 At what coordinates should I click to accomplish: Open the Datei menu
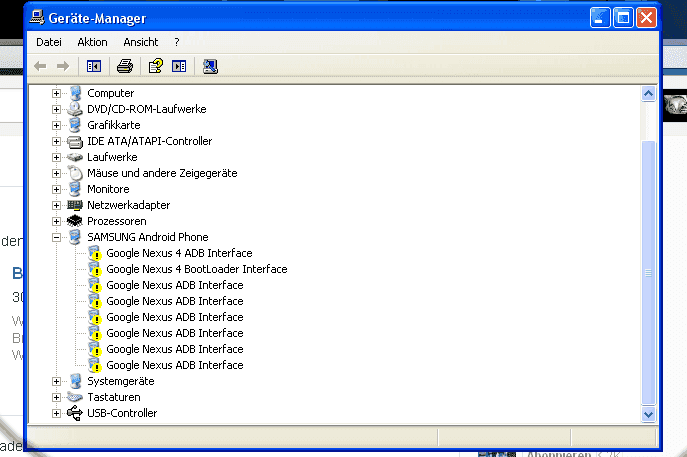point(49,42)
